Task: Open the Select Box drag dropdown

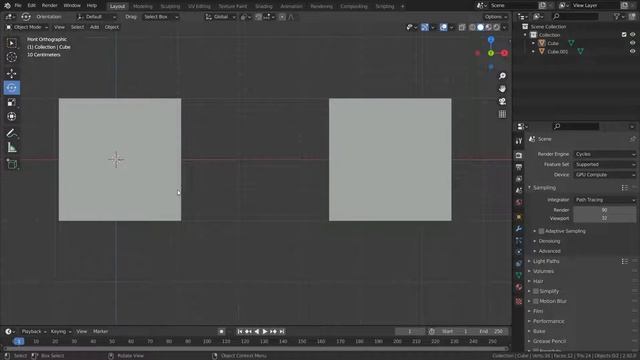Action: (x=161, y=17)
